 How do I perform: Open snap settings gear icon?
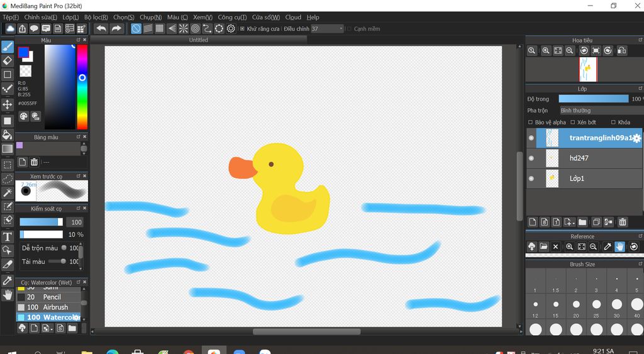pyautogui.click(x=231, y=28)
